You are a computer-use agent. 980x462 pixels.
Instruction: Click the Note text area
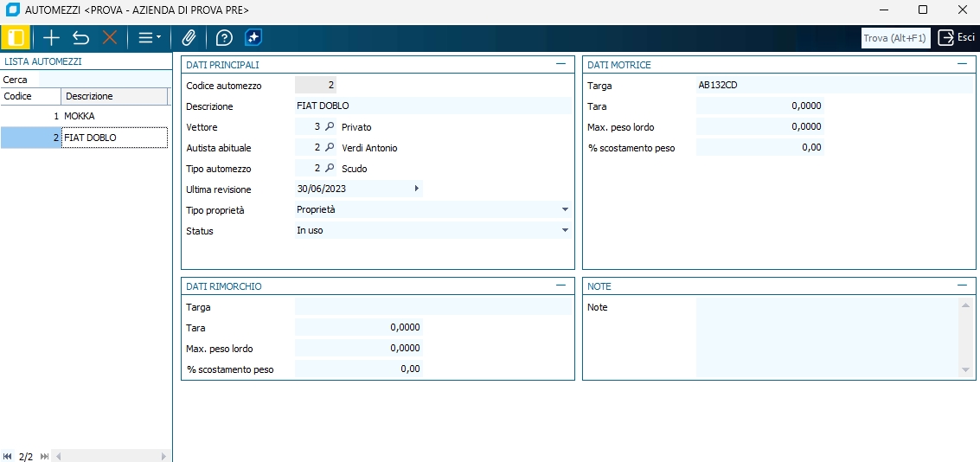tap(828, 337)
